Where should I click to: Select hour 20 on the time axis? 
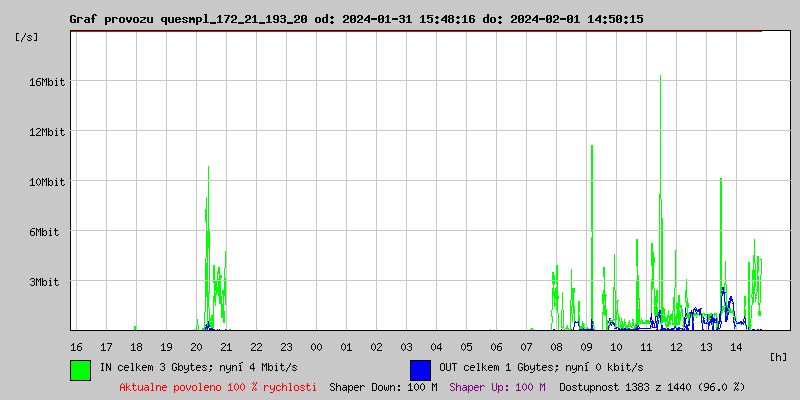(196, 346)
